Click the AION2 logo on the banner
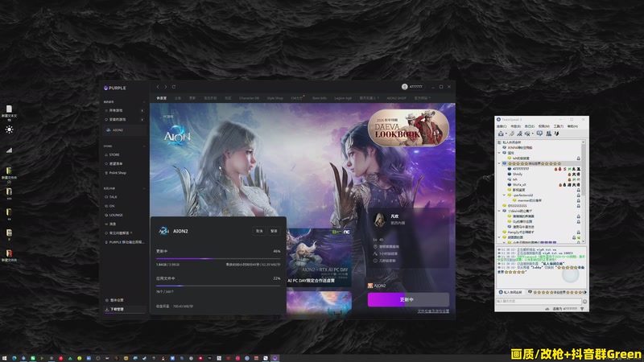This screenshot has width=644, height=362. point(177,135)
